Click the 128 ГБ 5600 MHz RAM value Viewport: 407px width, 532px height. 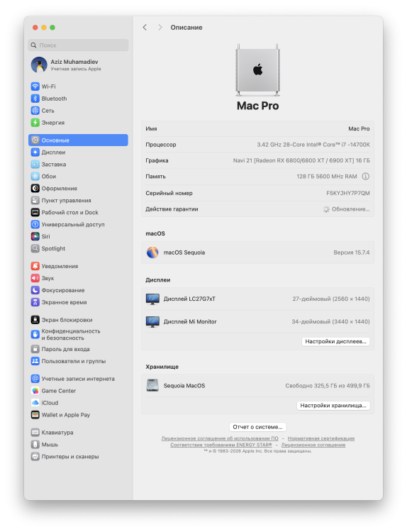[x=327, y=177]
